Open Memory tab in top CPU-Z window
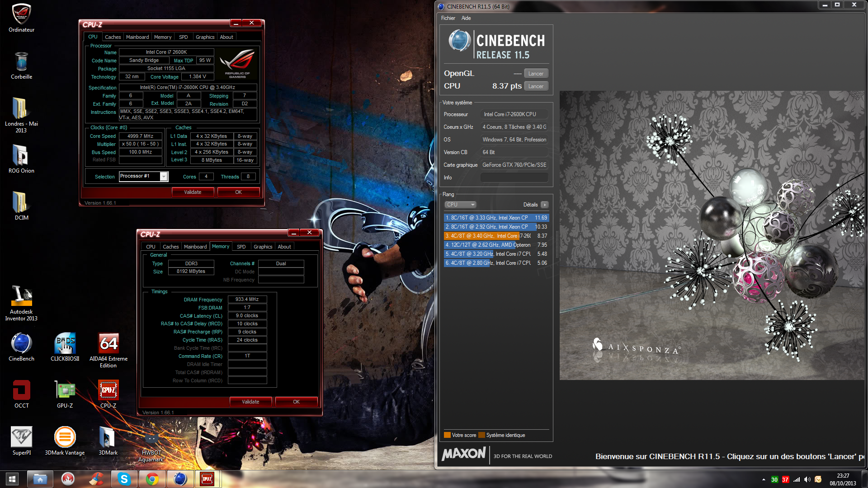Screen dimensions: 868x488 click(x=163, y=37)
